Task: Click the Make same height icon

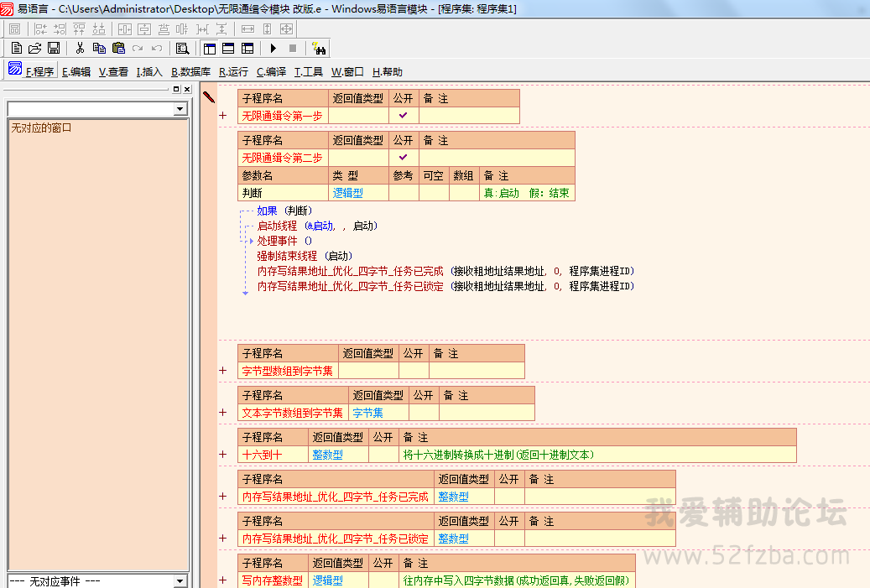Action: pyautogui.click(x=267, y=29)
